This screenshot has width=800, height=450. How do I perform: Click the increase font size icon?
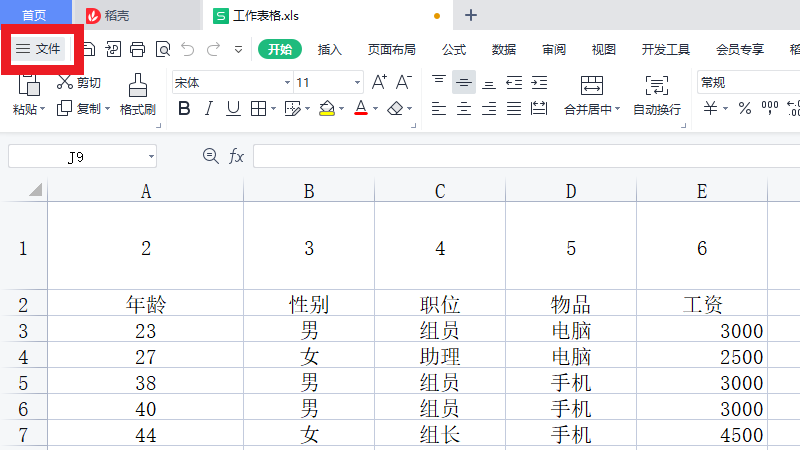[x=379, y=83]
